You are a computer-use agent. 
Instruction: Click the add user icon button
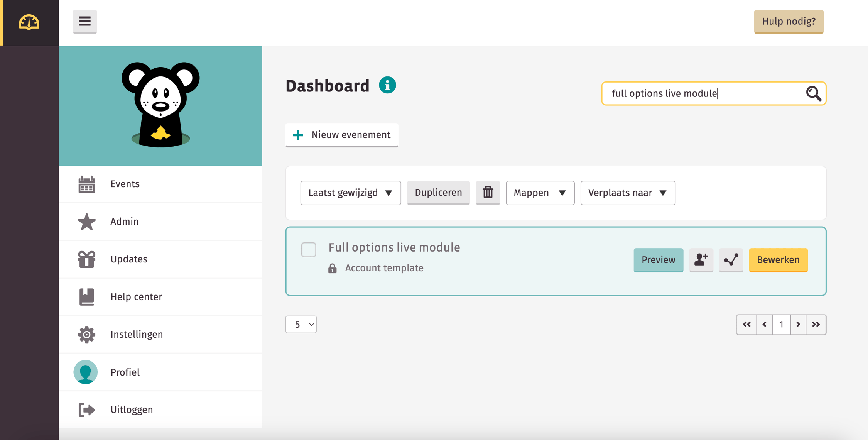pos(701,260)
